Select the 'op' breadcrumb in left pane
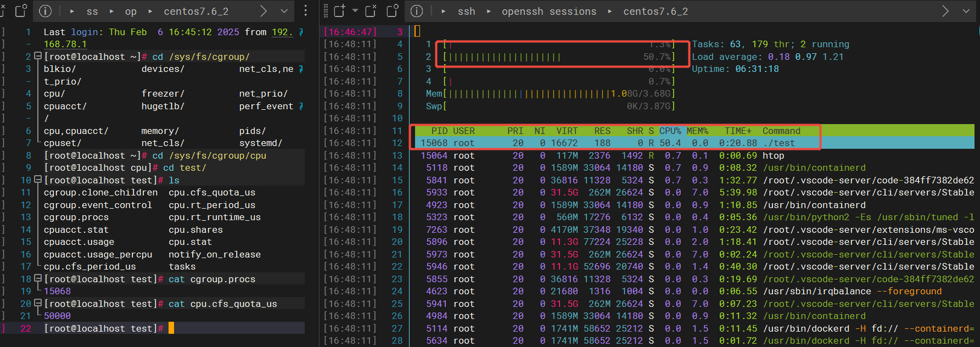The width and height of the screenshot is (980, 347). coord(131,12)
